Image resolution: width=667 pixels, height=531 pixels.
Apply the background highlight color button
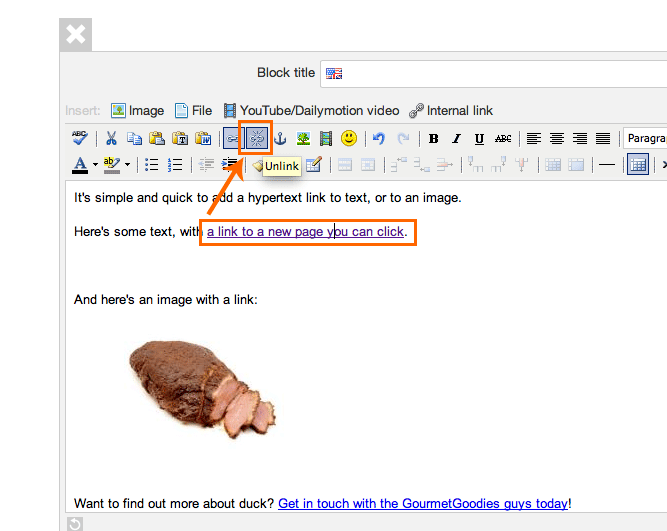click(112, 165)
